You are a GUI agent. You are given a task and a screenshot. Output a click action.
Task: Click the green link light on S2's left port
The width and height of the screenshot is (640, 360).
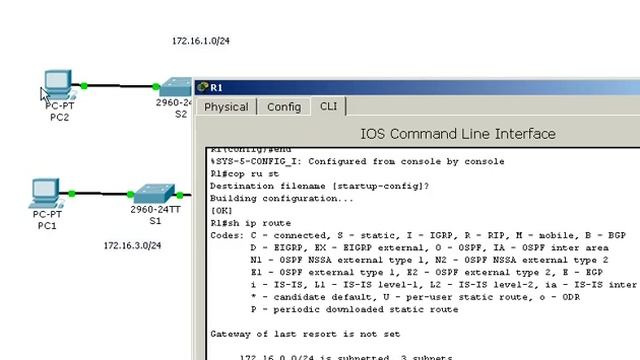156,87
